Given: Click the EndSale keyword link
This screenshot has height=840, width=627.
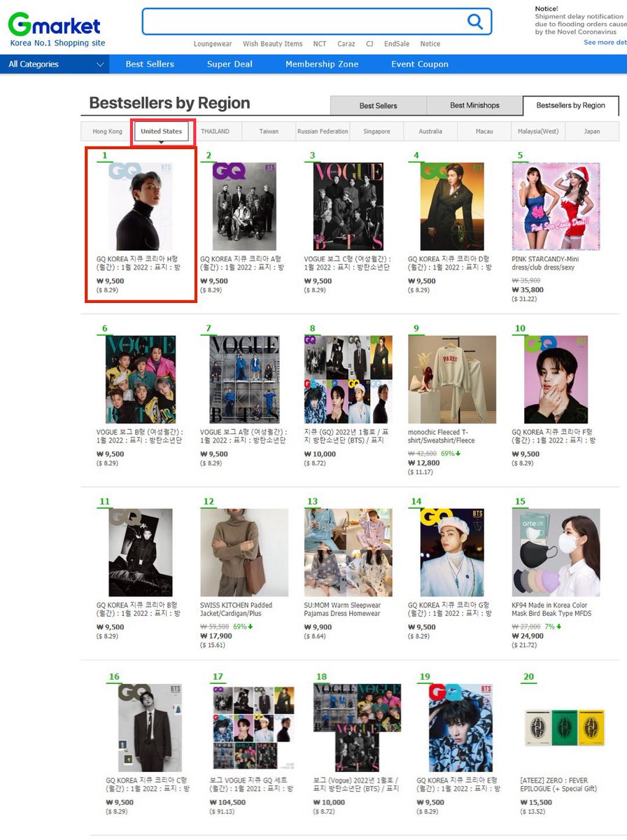Looking at the screenshot, I should [397, 44].
